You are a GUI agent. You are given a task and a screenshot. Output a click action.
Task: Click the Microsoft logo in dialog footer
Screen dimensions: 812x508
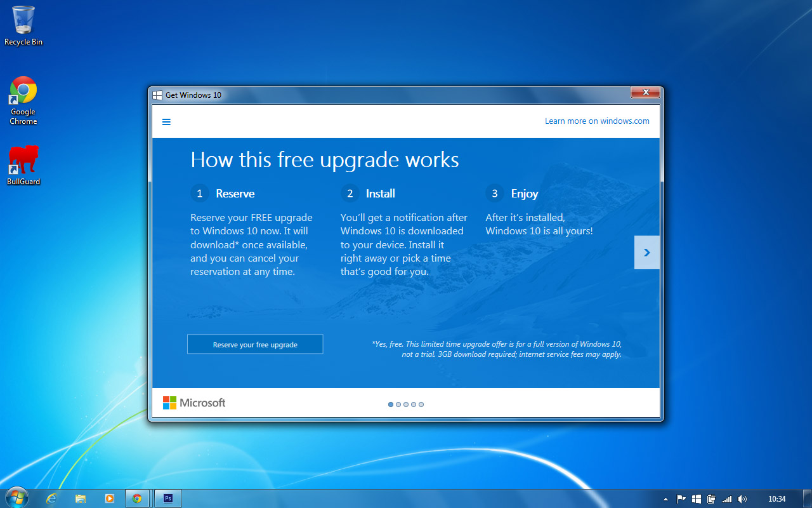click(x=194, y=403)
